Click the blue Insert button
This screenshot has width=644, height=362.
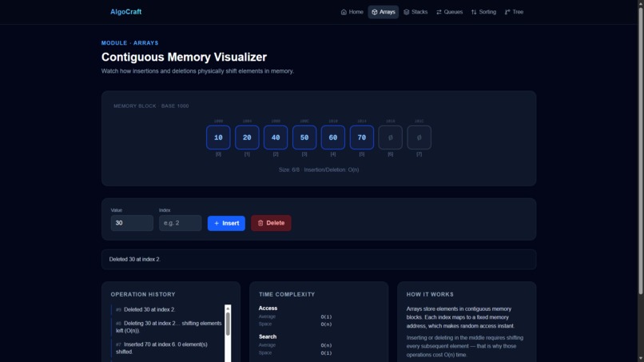[x=226, y=223]
